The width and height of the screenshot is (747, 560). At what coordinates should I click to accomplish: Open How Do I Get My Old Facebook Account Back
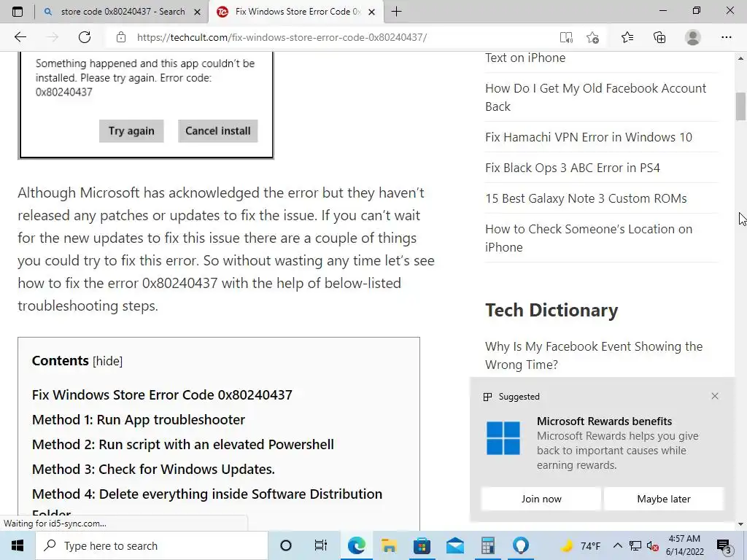pos(595,97)
